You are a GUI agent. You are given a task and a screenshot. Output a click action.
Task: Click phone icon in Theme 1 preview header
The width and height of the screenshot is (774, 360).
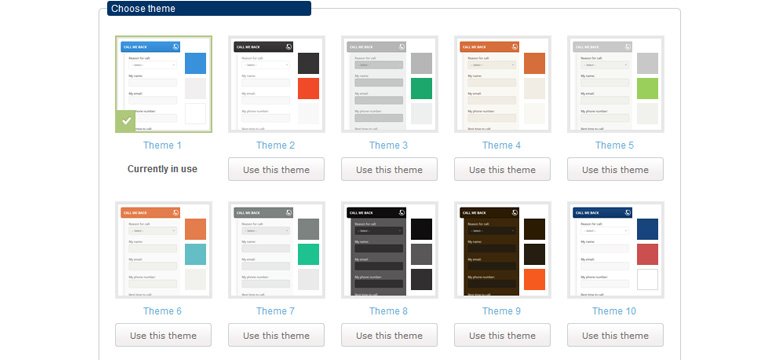tap(176, 46)
